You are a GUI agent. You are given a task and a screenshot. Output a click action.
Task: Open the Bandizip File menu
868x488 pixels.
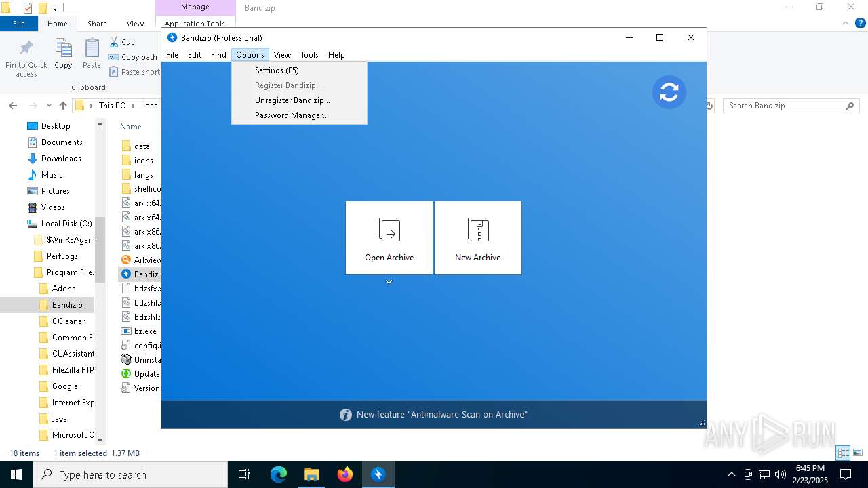172,55
